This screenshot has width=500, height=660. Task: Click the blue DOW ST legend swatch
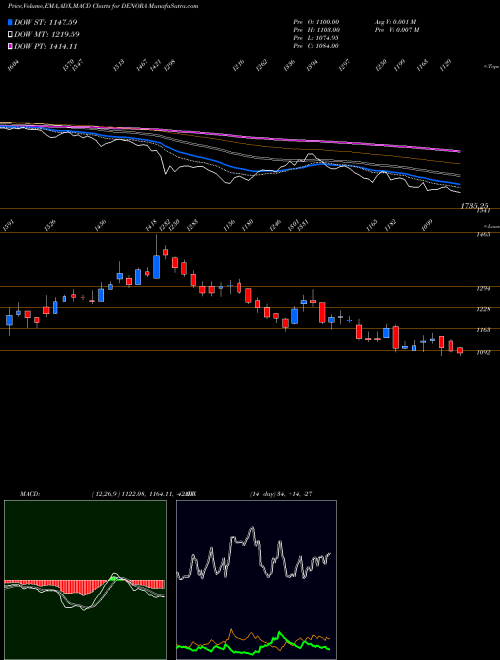pos(10,22)
